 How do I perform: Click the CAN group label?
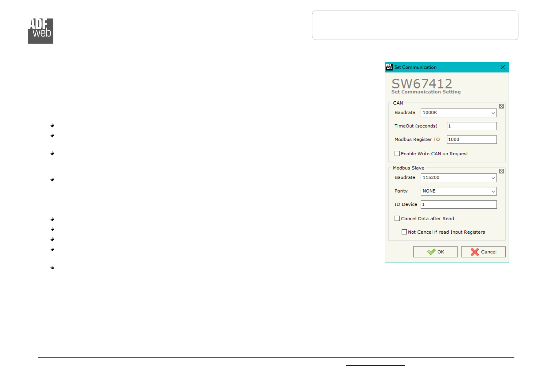(x=398, y=103)
